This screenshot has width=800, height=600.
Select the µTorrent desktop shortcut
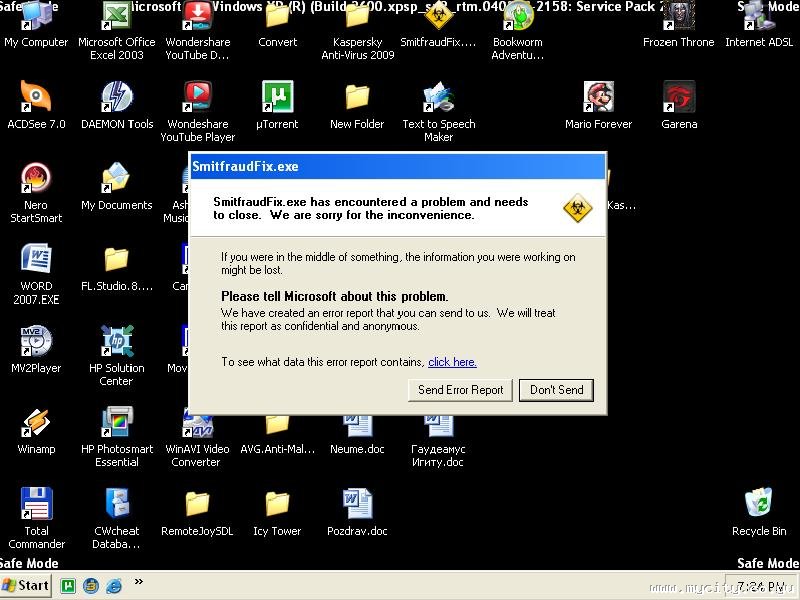coord(277,105)
